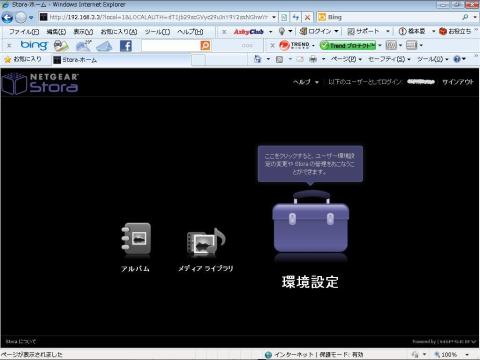Open the セーフティ(S) command bar menu
Screen dimensions: 480x360
tap(389, 59)
